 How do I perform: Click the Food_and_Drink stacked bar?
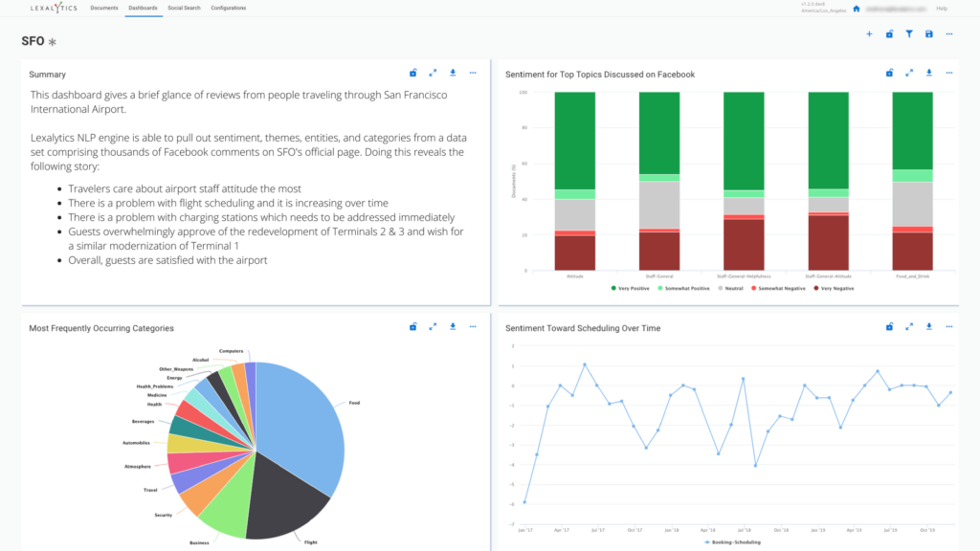click(x=912, y=181)
